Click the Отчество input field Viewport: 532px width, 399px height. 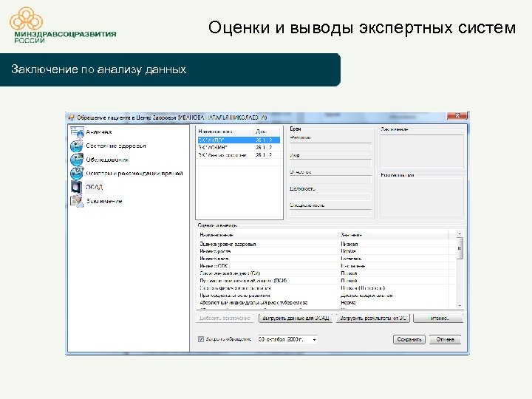tap(330, 180)
